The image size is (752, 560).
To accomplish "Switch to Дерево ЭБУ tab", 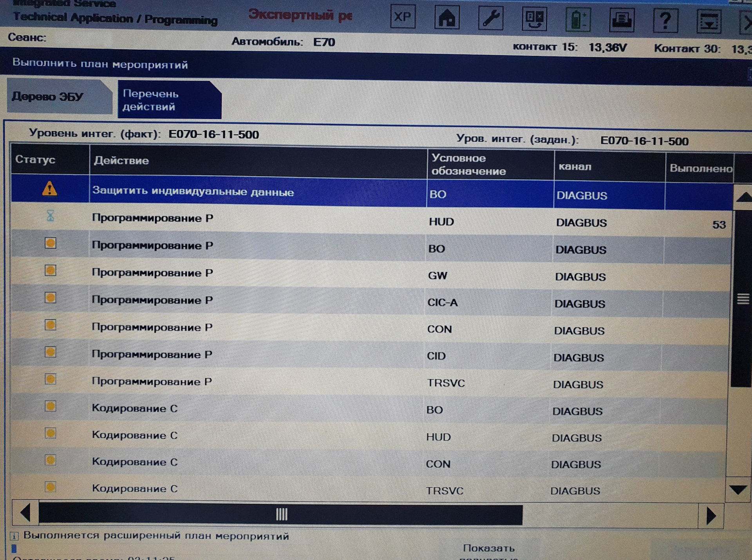I will pyautogui.click(x=59, y=97).
